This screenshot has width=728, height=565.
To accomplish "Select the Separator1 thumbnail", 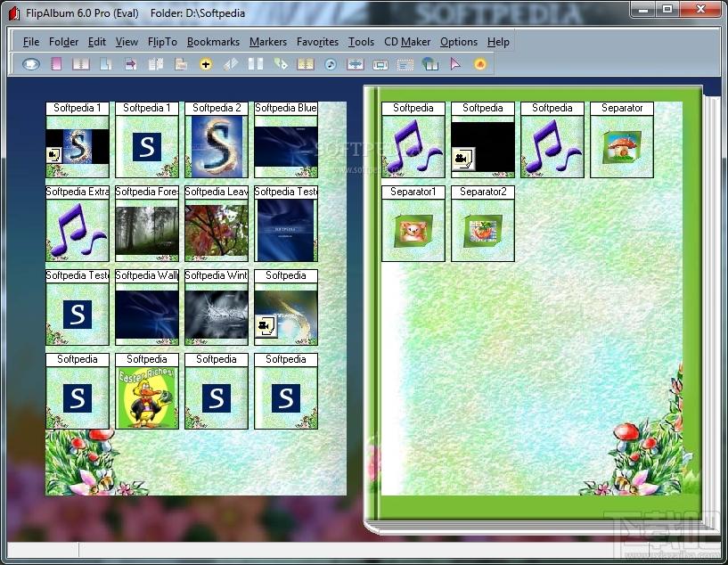I will click(x=413, y=230).
